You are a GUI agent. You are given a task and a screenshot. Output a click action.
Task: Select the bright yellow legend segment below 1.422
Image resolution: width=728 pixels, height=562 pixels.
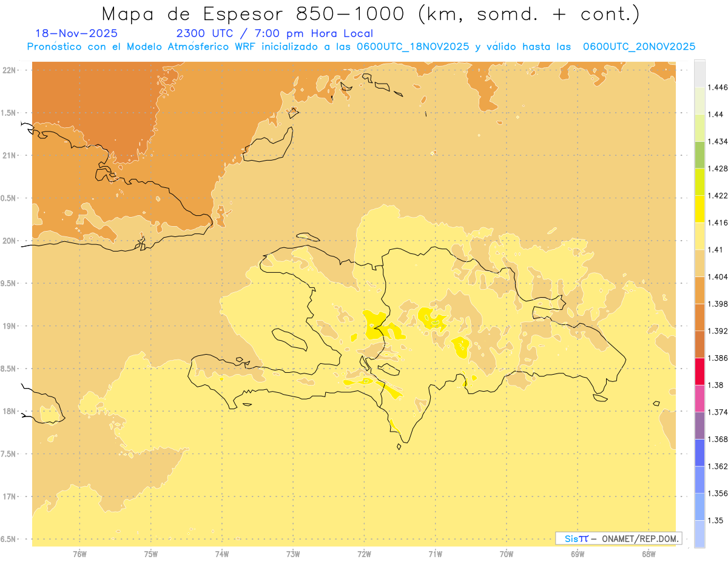pos(699,209)
